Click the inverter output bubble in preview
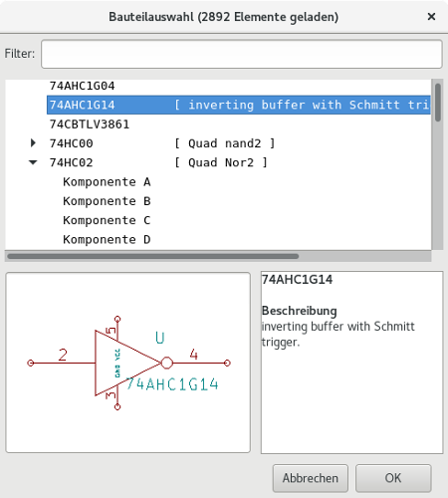Screen dimensions: 448x498 [167, 363]
